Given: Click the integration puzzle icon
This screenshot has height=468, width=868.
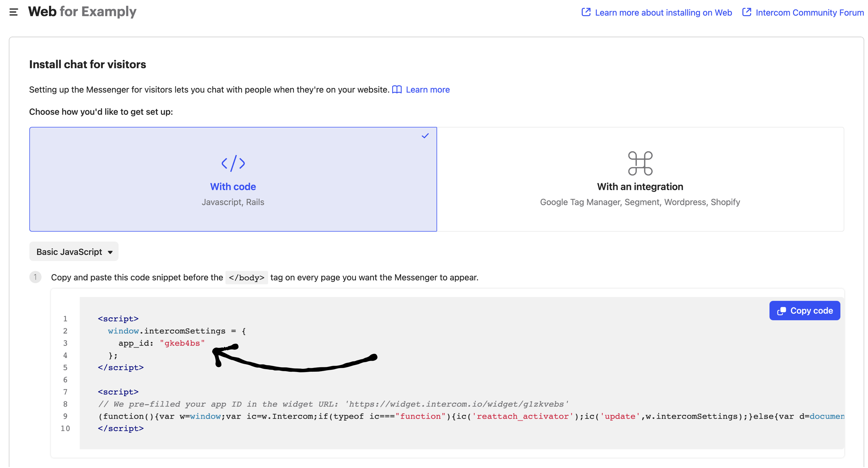Looking at the screenshot, I should 640,163.
